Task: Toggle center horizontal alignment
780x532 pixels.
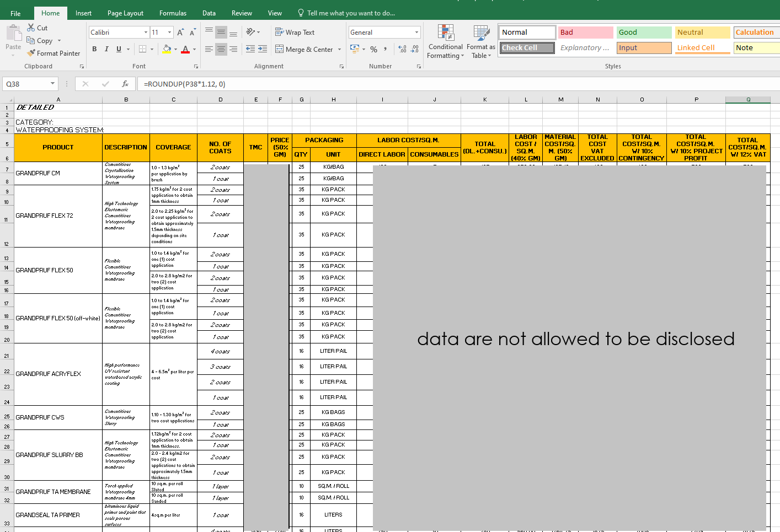Action: [x=221, y=49]
